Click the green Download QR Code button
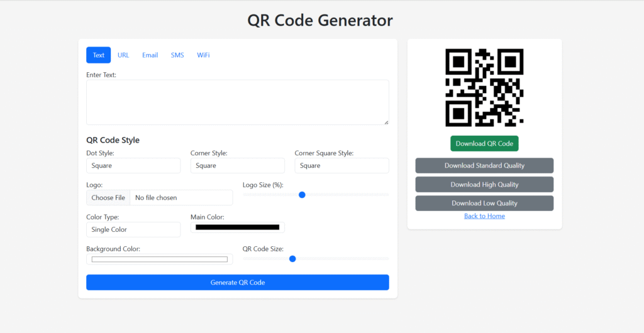Viewport: 644px width, 333px height. click(x=484, y=143)
